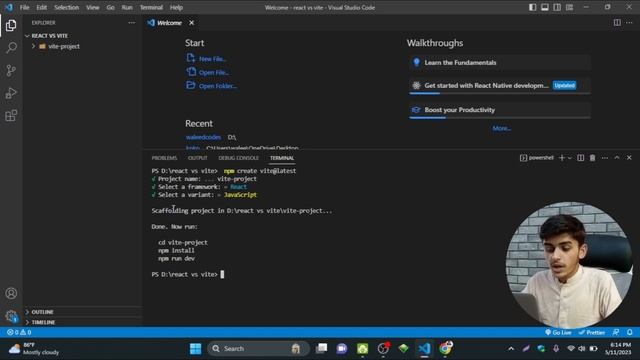Viewport: 640px width, 360px height.
Task: Open the weather widget on taskbar
Action: coord(34,349)
